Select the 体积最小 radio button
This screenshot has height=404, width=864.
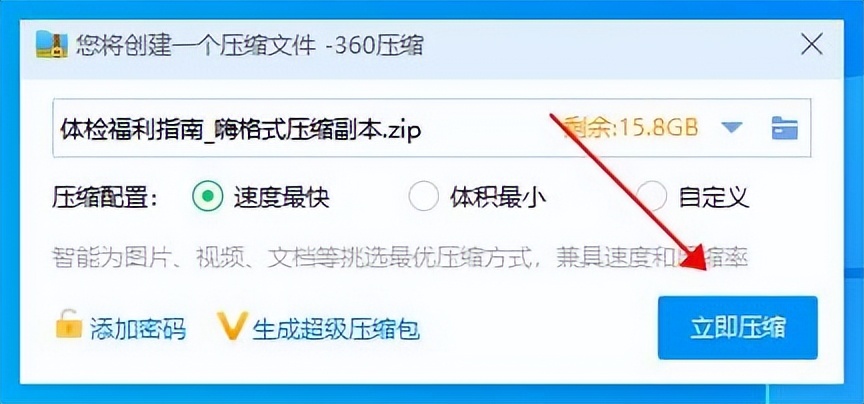coord(423,196)
